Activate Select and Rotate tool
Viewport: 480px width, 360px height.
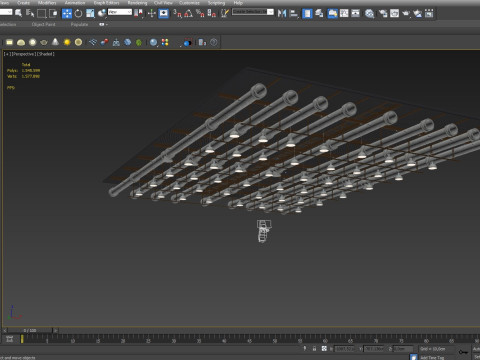click(x=78, y=13)
